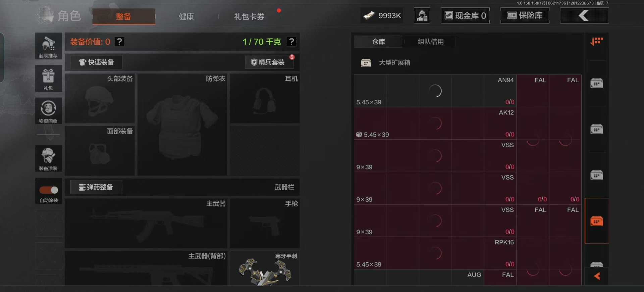Viewport: 644px width, 292px height.
Task: Open the 礼包 gift box icon
Action: pos(48,79)
